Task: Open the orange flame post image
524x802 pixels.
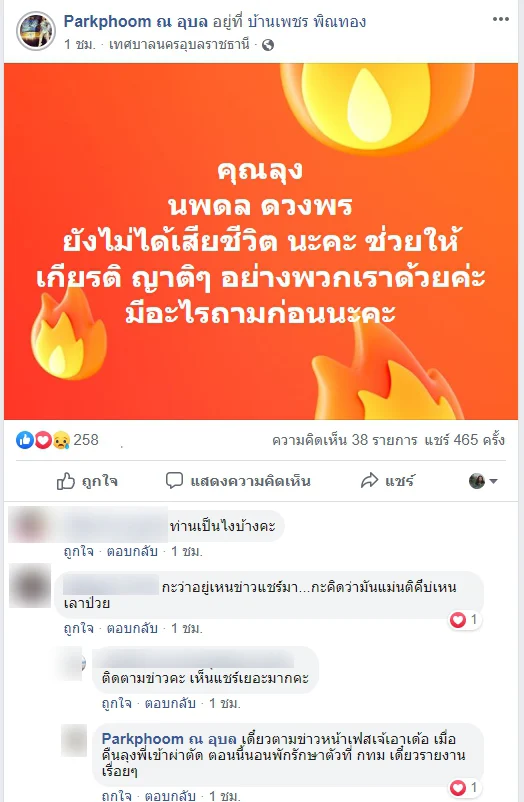Action: (x=261, y=241)
